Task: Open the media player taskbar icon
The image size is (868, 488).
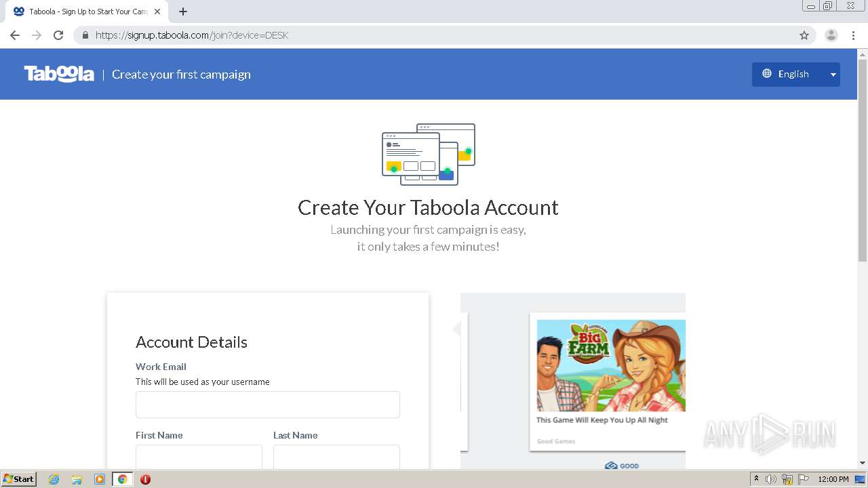Action: pyautogui.click(x=100, y=479)
